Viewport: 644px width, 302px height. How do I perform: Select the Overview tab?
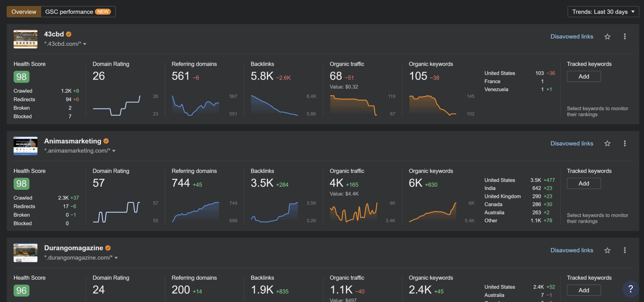pos(23,11)
